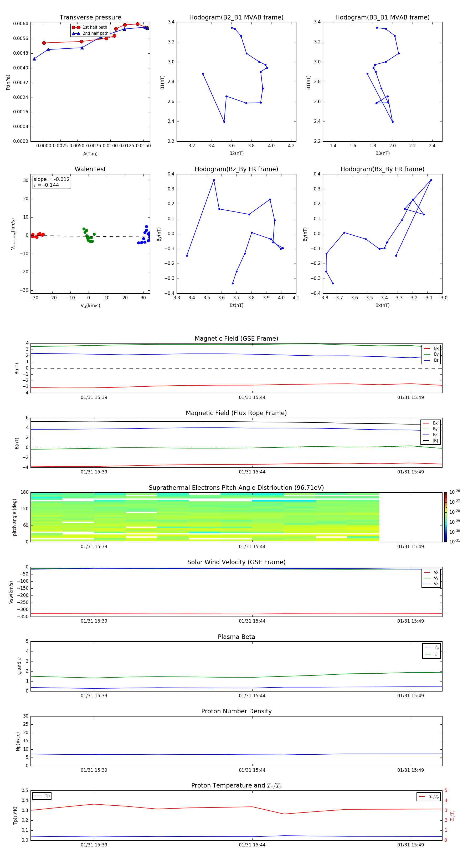Click the 'Magnetic Field (Flux Rope Frame)' title

pos(236,413)
